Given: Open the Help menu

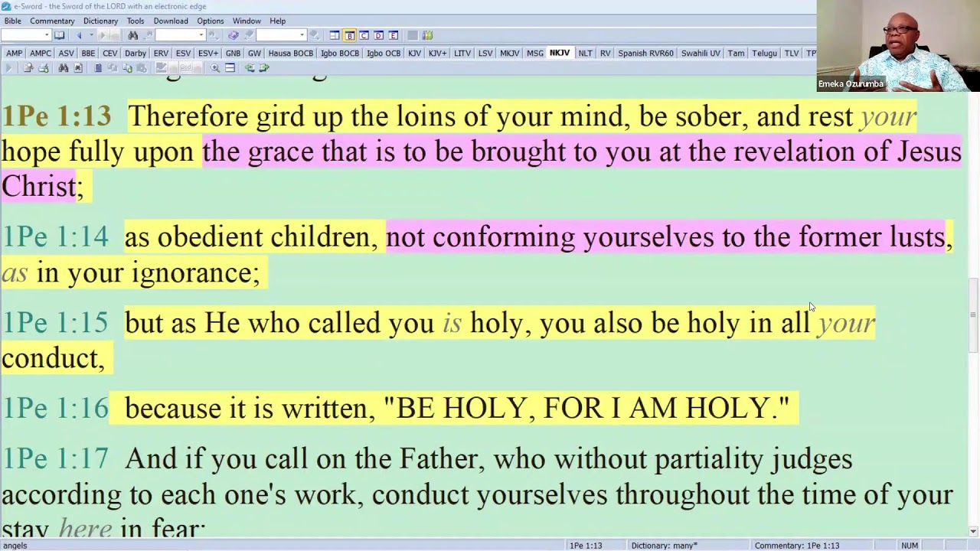Looking at the screenshot, I should (x=277, y=21).
